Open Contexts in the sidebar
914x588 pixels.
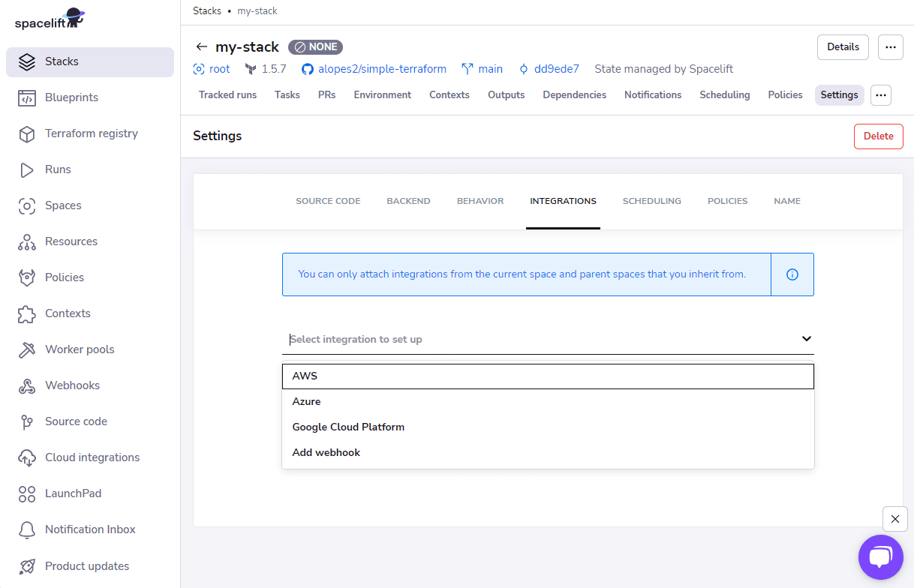[90, 313]
